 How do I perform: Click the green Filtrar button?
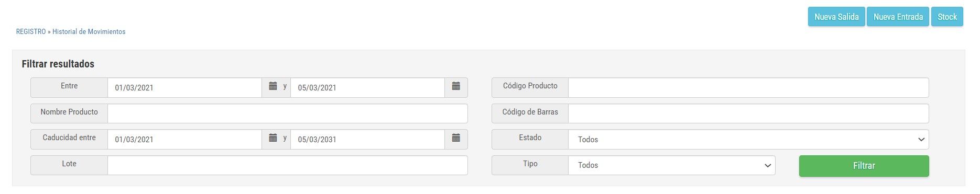(x=864, y=166)
